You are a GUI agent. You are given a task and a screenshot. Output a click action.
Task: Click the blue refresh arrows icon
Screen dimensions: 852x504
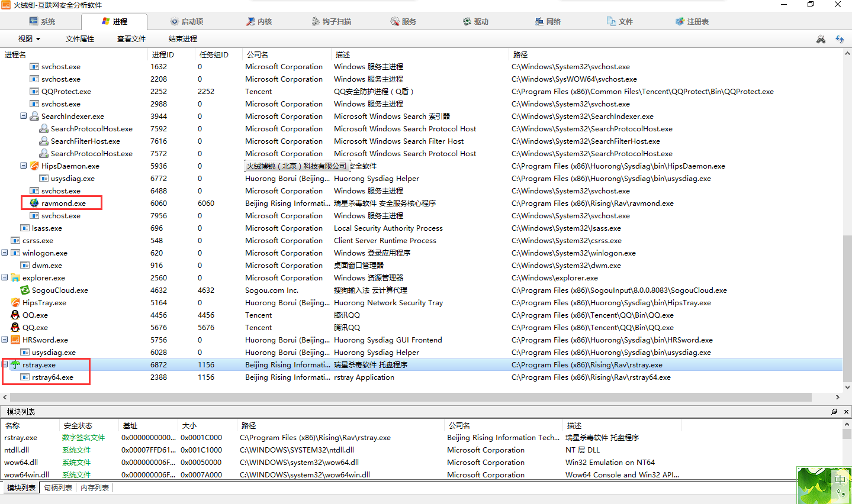[840, 39]
